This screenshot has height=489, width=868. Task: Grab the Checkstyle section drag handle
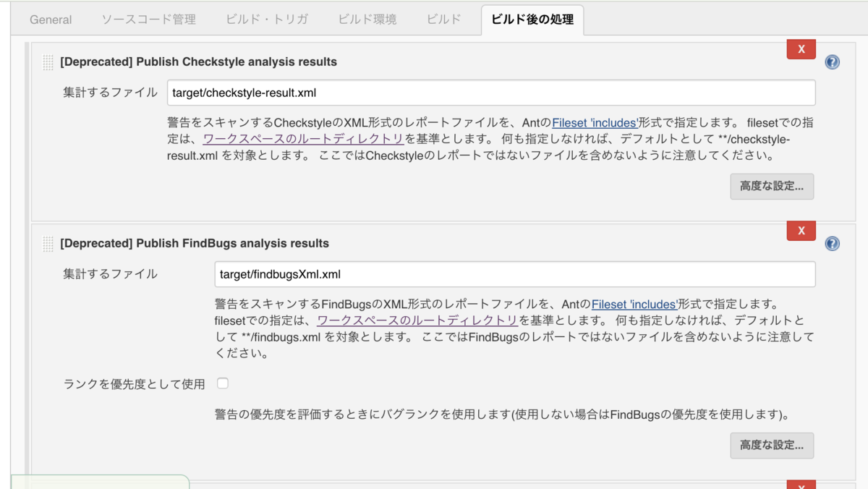coord(48,62)
